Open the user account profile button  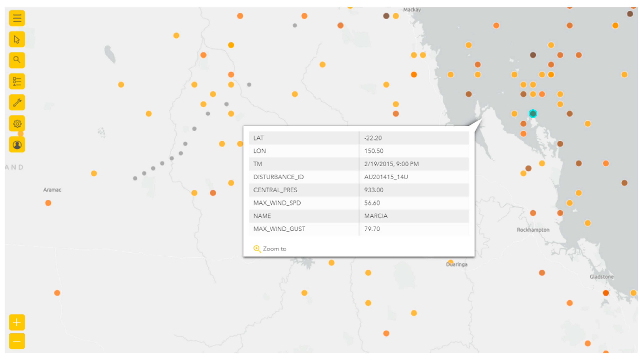[x=17, y=145]
